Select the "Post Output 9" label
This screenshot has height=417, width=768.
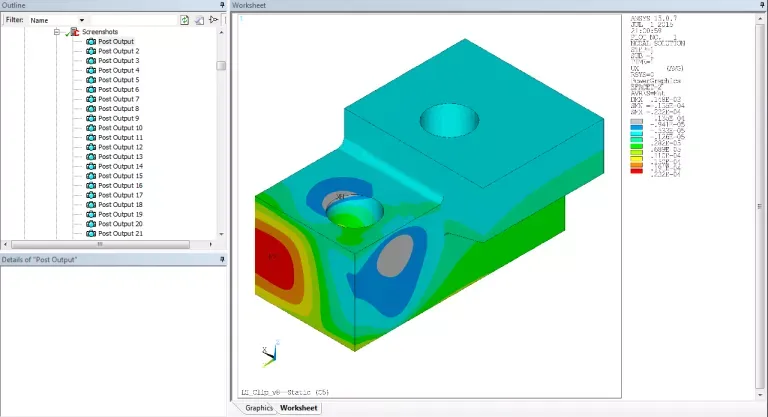point(119,118)
